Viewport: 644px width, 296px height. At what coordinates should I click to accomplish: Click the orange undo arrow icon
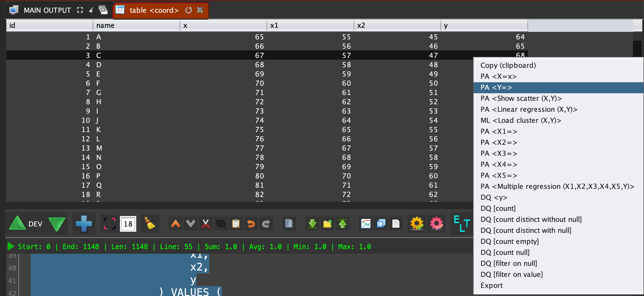pyautogui.click(x=251, y=224)
